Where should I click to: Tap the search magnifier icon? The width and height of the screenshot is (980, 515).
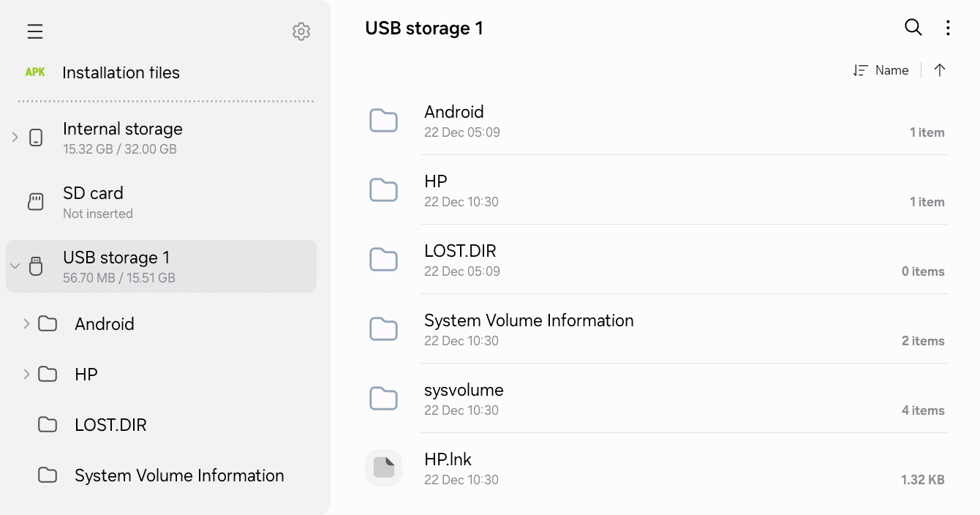click(913, 28)
